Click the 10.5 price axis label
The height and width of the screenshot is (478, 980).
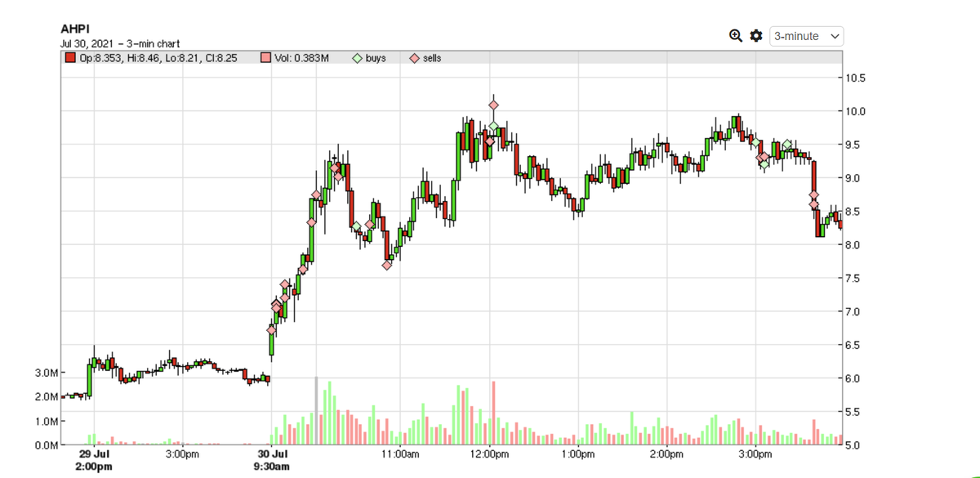tap(856, 78)
